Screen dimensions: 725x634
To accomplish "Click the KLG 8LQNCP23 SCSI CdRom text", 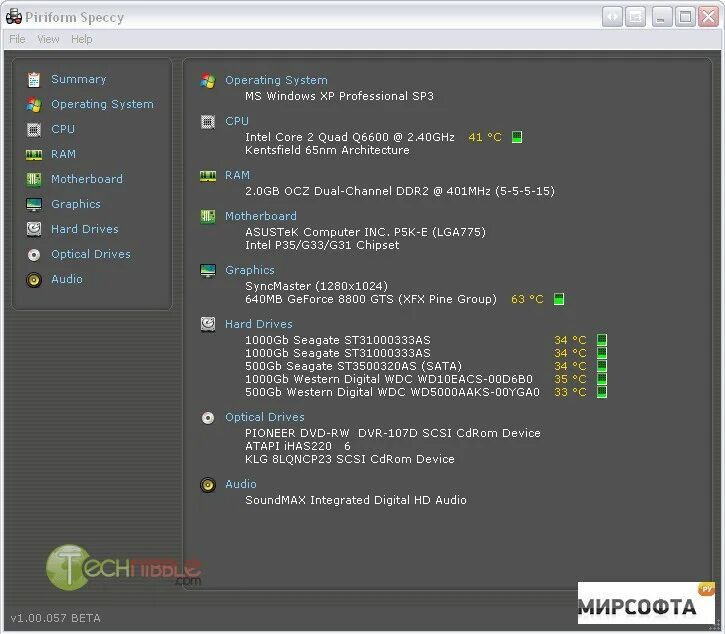I will (x=350, y=460).
